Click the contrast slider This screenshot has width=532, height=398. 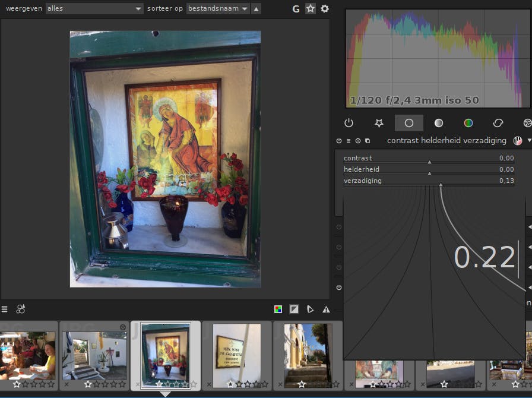[x=429, y=159]
